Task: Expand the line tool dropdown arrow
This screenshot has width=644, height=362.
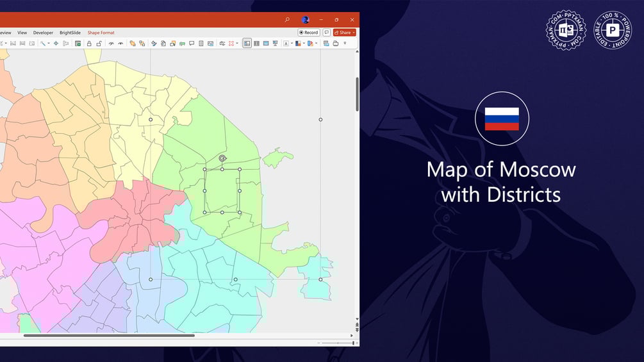Action: click(49, 44)
